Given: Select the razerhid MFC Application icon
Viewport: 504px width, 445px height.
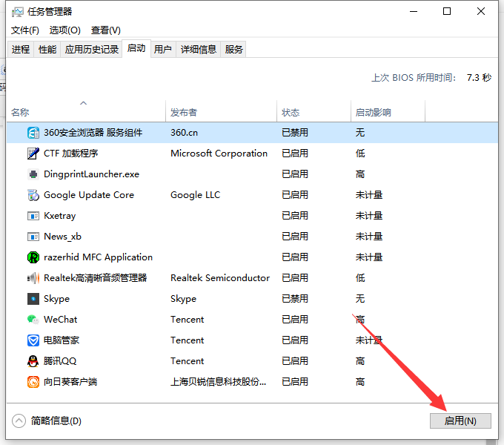Looking at the screenshot, I should pyautogui.click(x=33, y=257).
